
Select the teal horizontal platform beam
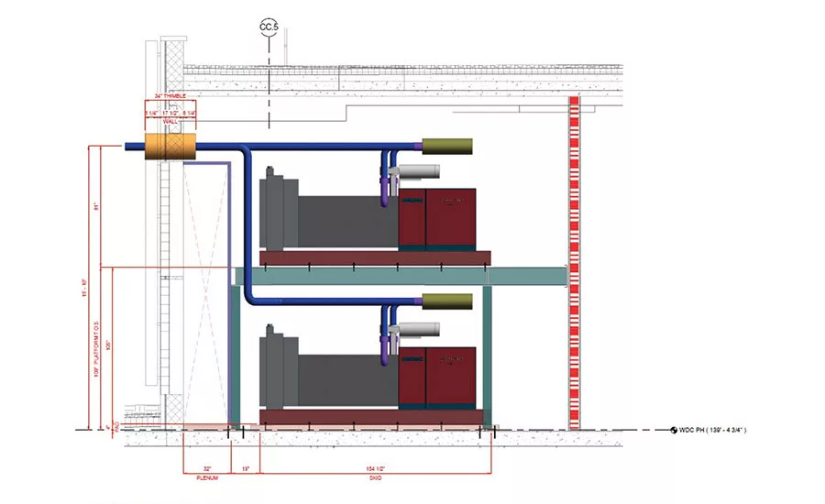[401, 276]
